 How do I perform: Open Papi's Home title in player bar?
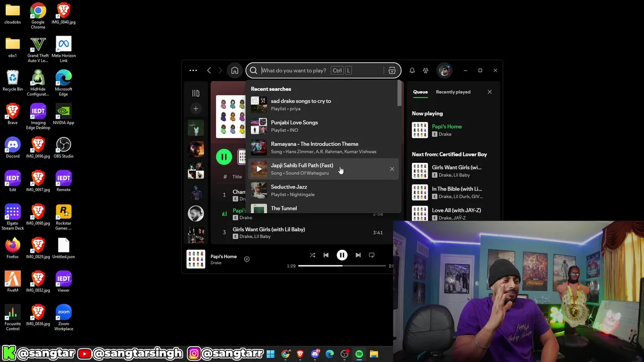(x=223, y=256)
